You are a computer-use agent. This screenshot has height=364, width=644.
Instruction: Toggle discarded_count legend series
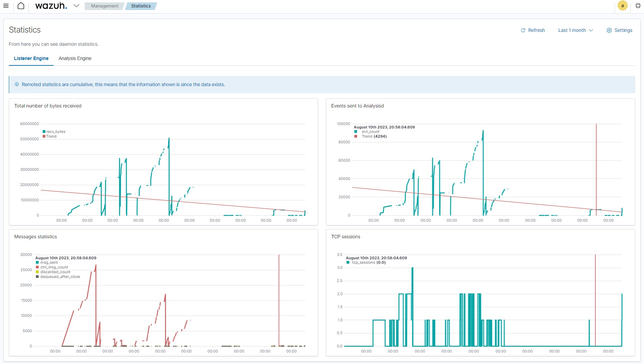click(53, 272)
